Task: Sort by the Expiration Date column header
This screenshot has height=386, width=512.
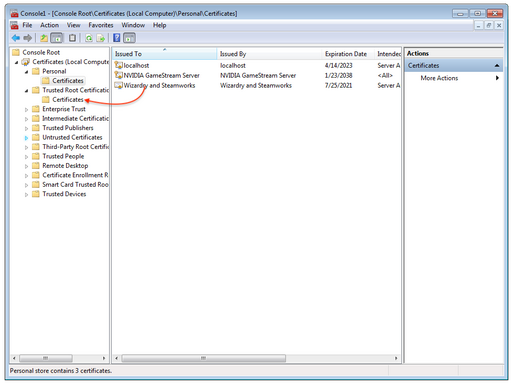Action: pyautogui.click(x=348, y=54)
